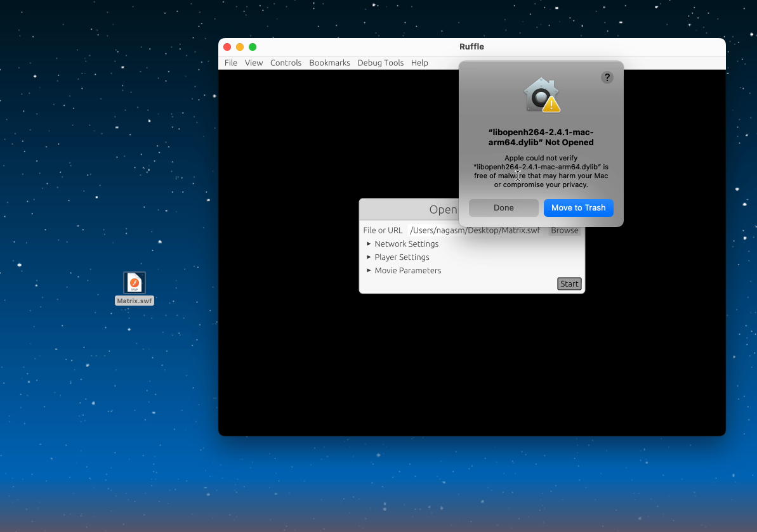
Task: Click the Done button in the warning dialog
Action: (x=504, y=208)
